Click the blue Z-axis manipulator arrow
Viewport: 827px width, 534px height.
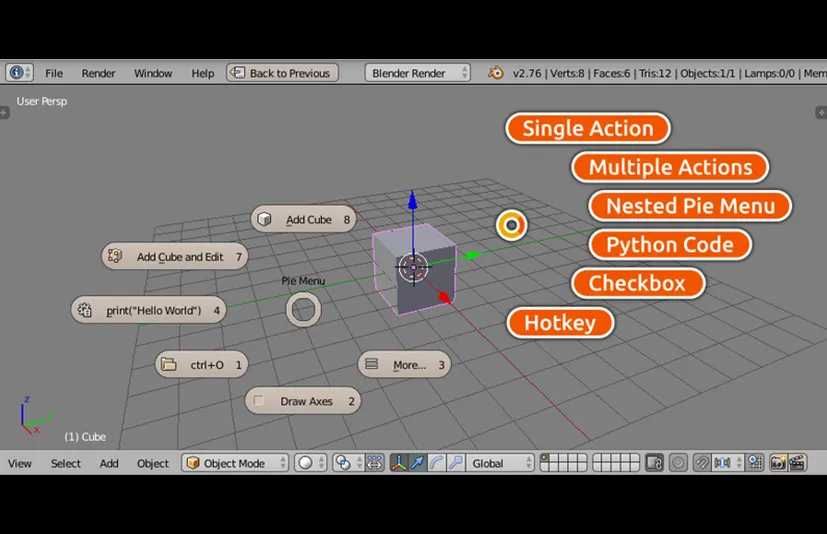[x=412, y=199]
